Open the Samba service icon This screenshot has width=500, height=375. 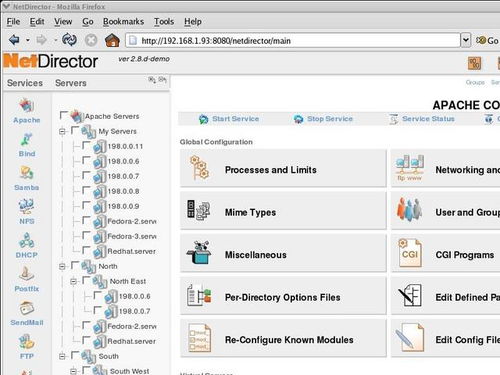pos(26,173)
